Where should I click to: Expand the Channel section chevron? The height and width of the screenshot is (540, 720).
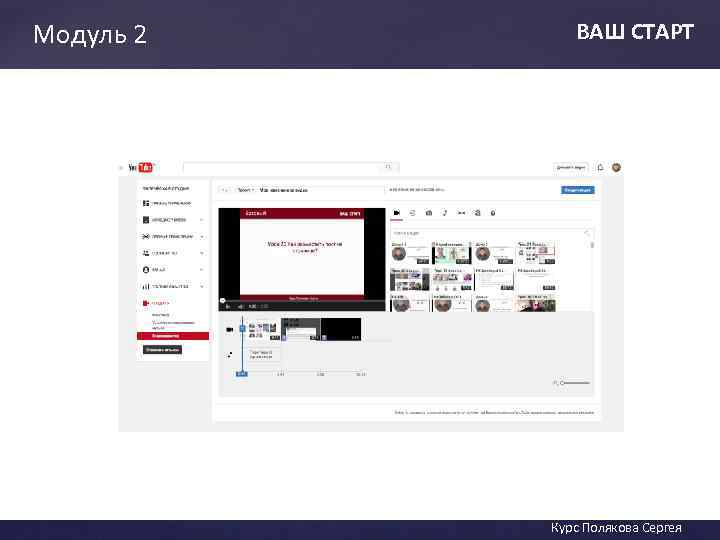point(201,270)
